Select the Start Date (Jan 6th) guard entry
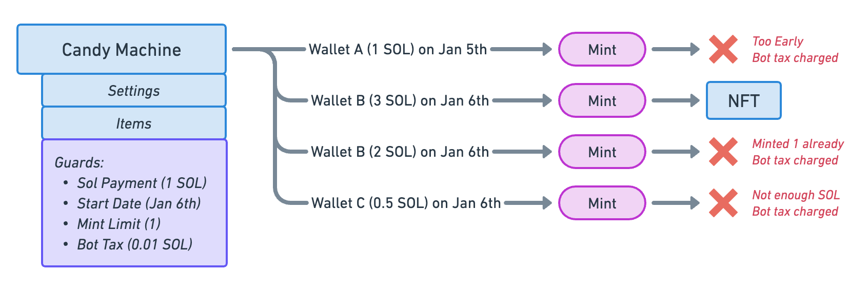 coord(139,203)
